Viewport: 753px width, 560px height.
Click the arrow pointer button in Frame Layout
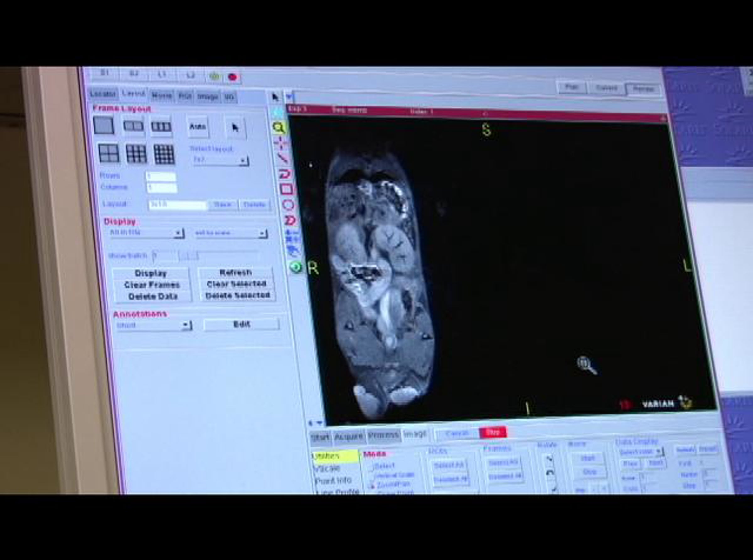coord(235,128)
